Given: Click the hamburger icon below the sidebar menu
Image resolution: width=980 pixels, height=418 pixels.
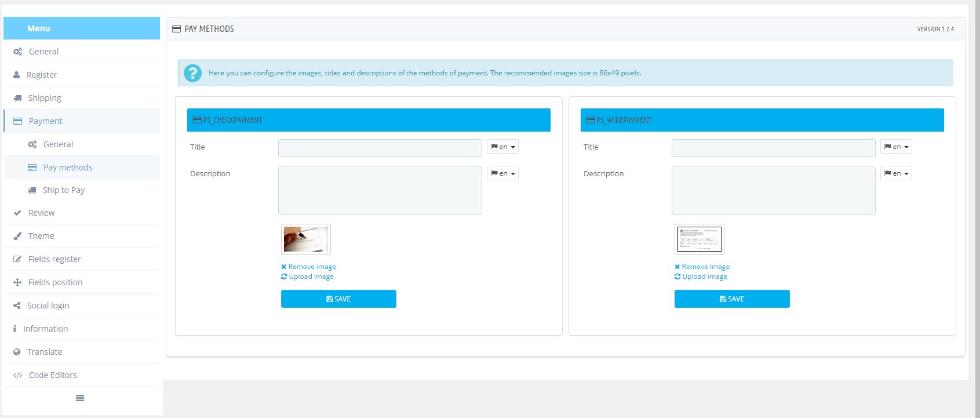Looking at the screenshot, I should pos(80,398).
